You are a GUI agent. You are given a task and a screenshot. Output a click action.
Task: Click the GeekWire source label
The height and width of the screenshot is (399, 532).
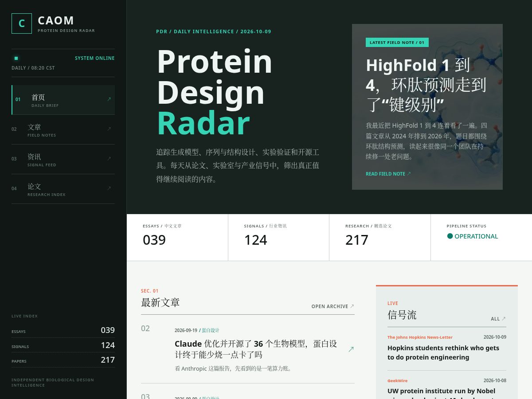point(397,381)
